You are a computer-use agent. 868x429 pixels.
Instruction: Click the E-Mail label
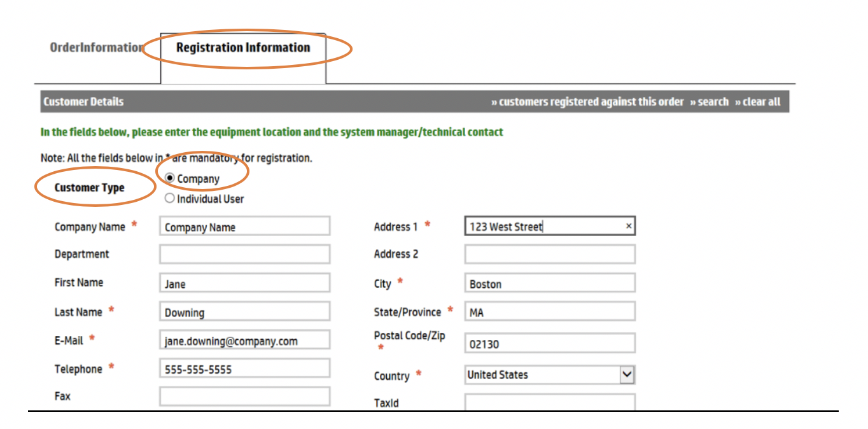click(x=69, y=341)
